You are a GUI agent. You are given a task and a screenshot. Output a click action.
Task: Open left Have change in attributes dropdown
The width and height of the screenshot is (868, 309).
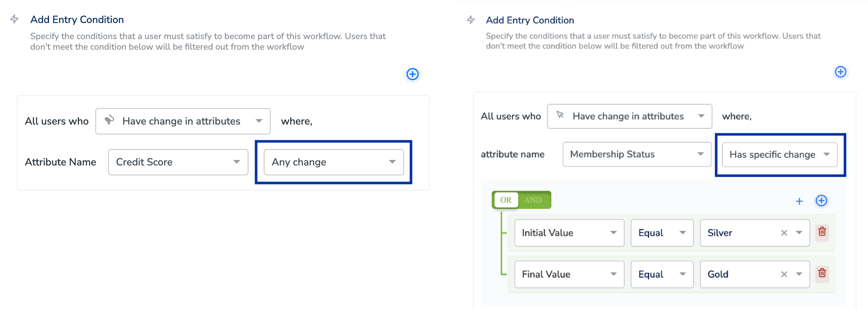point(183,121)
